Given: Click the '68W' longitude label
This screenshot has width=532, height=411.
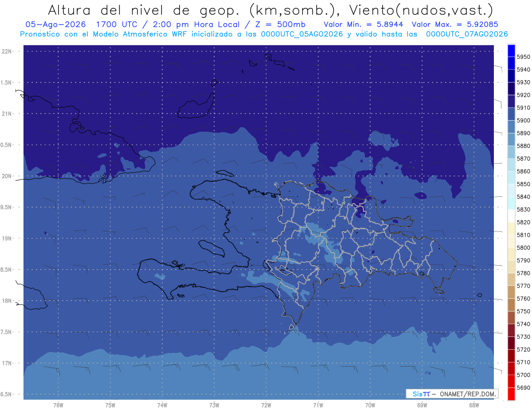Looking at the screenshot, I should point(474,405).
